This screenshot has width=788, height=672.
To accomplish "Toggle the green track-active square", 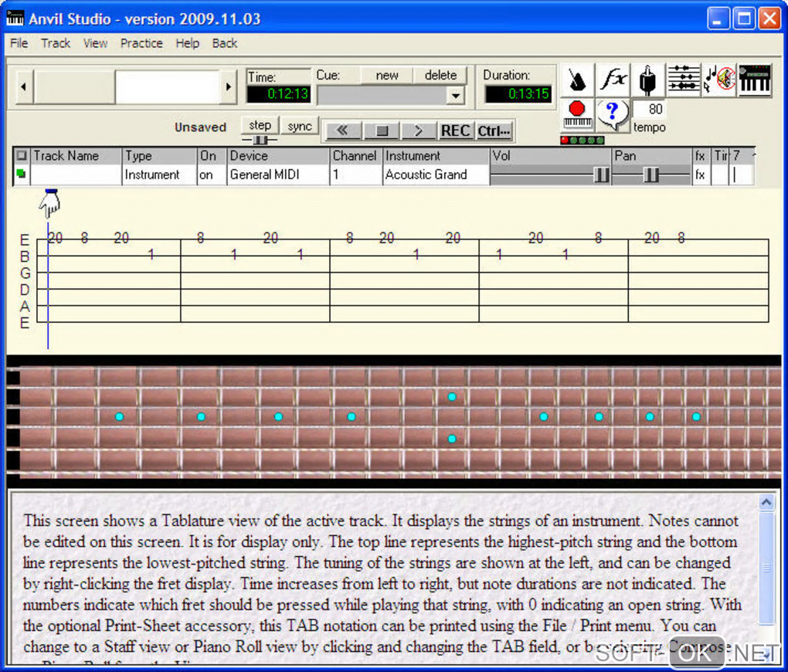I will point(21,174).
